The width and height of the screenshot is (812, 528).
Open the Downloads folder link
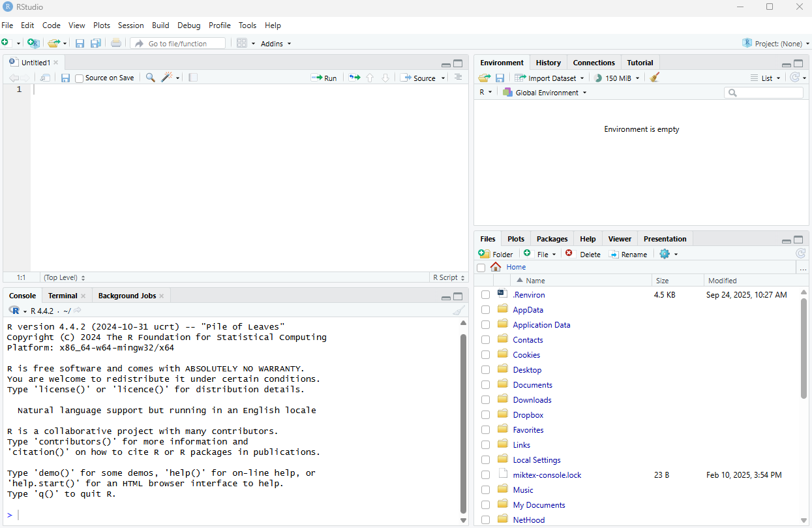click(x=532, y=400)
